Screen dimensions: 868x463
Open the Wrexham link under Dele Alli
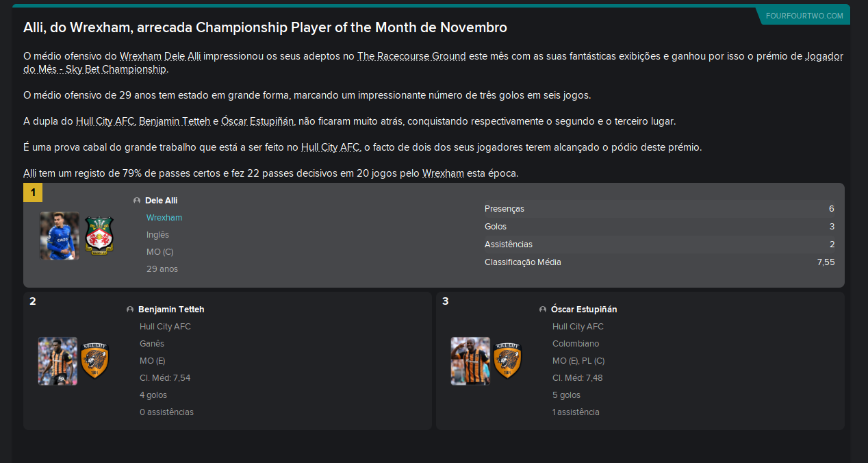(x=164, y=218)
